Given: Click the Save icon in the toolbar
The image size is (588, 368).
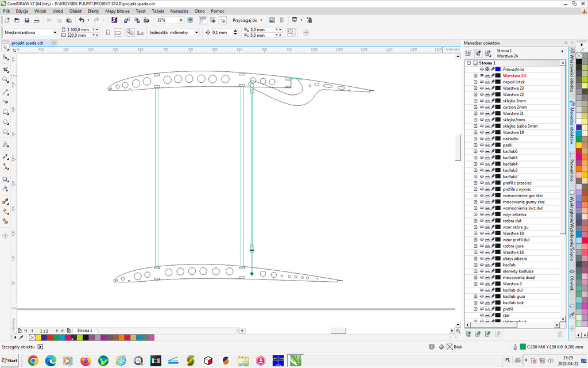Looking at the screenshot, I should pyautogui.click(x=27, y=20).
